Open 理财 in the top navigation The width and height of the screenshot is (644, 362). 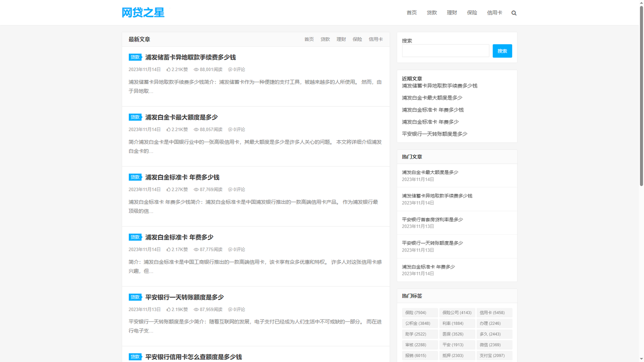[452, 13]
